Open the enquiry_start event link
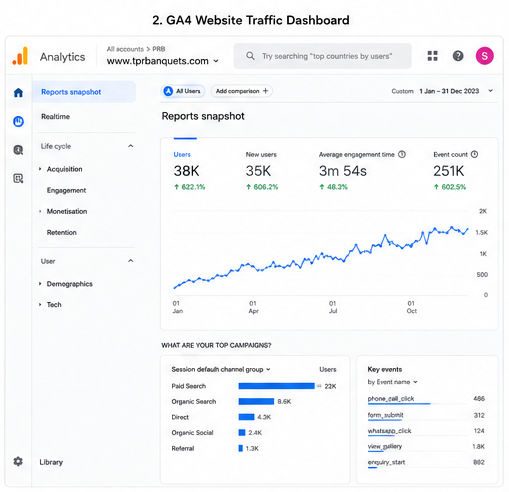 [x=386, y=462]
